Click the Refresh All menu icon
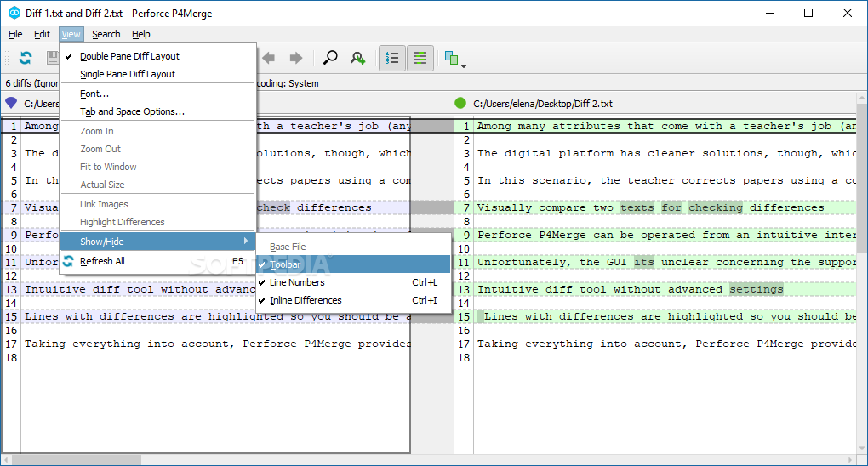868x466 pixels. [68, 261]
